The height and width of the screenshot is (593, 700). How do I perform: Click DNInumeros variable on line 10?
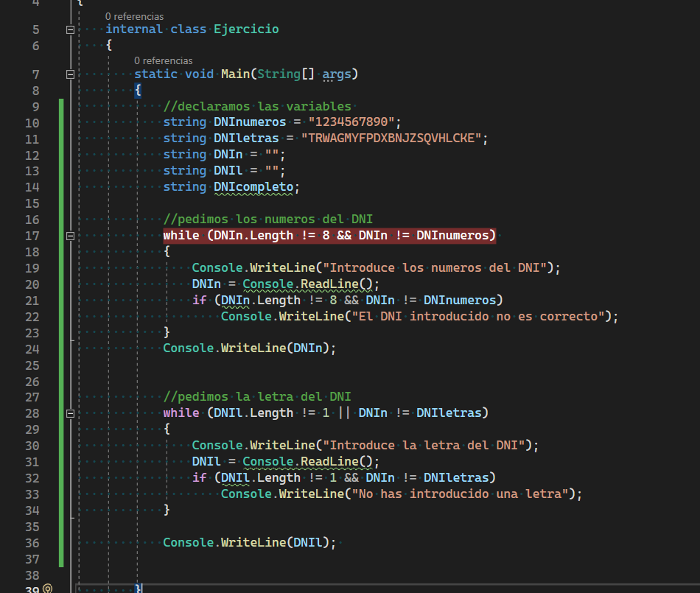(250, 122)
